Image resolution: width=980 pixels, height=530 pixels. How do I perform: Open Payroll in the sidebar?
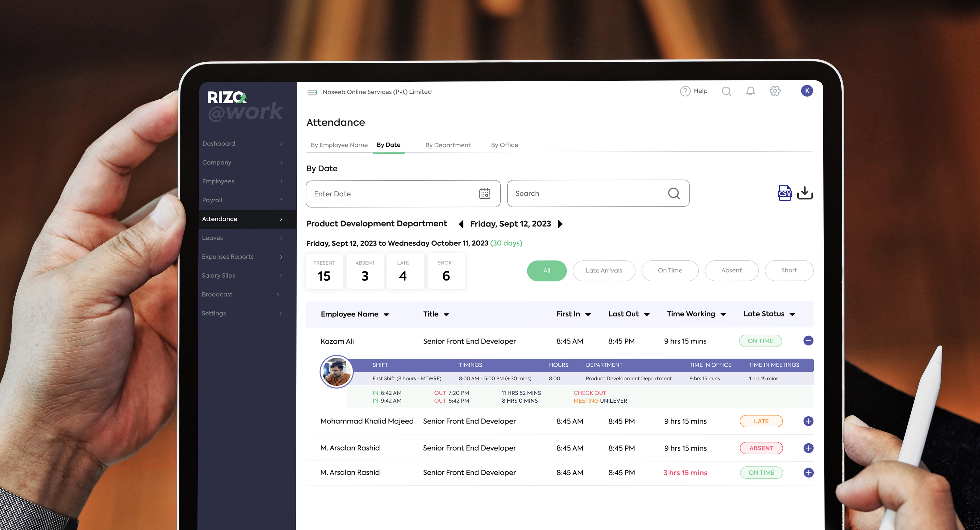pyautogui.click(x=247, y=200)
